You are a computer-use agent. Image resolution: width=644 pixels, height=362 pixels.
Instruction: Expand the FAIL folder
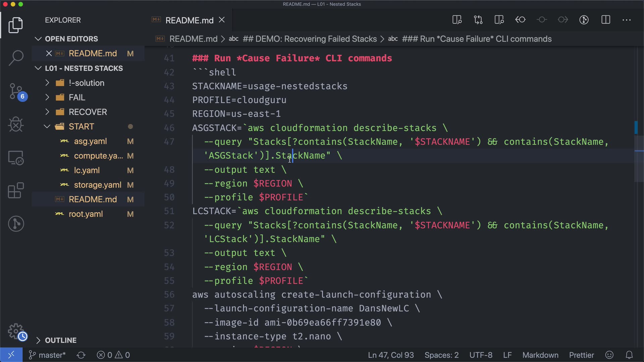(x=77, y=98)
